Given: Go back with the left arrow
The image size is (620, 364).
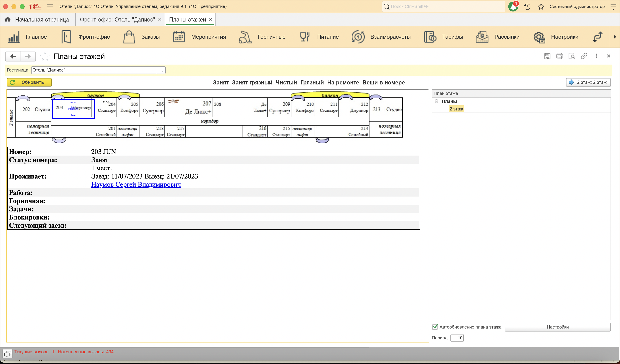Looking at the screenshot, I should (13, 56).
